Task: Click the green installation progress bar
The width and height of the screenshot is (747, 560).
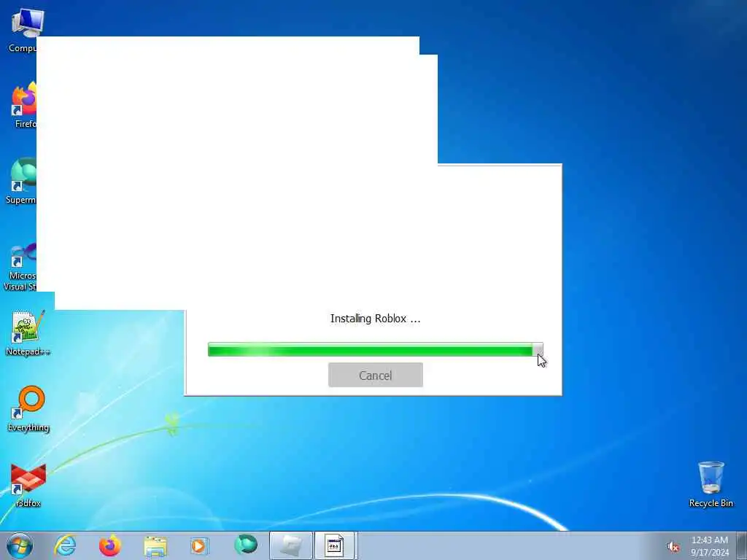Action: click(x=376, y=349)
